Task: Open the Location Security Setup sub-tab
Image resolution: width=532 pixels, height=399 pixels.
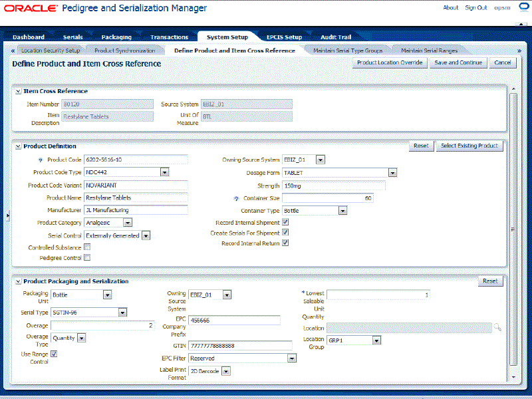Action: tap(51, 51)
